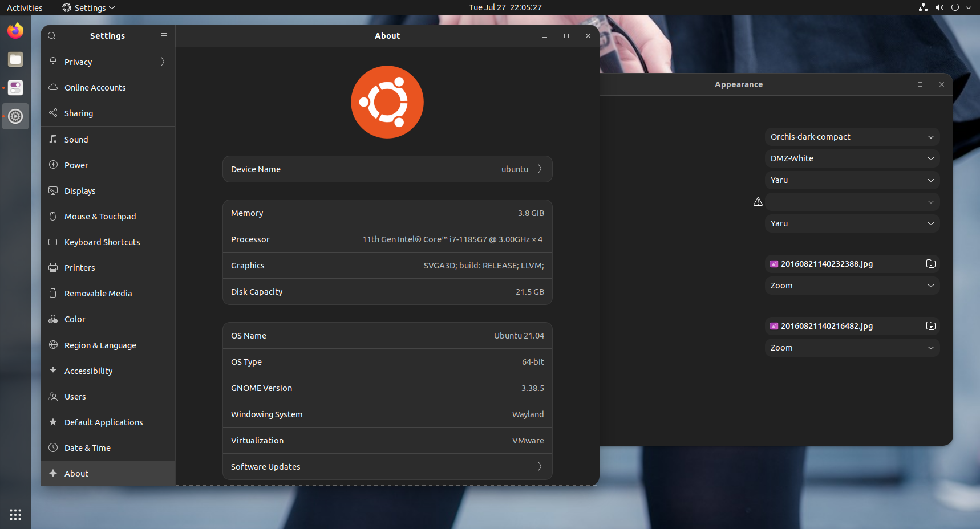Open Software Updates

[387, 466]
